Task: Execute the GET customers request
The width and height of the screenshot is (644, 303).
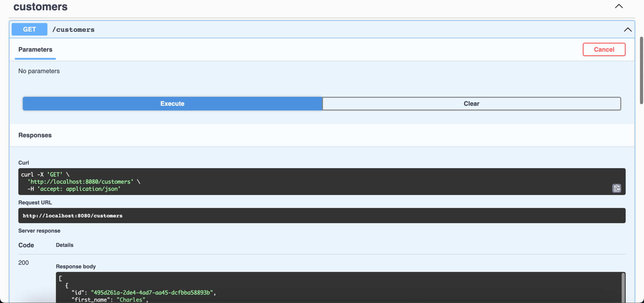Action: point(172,104)
